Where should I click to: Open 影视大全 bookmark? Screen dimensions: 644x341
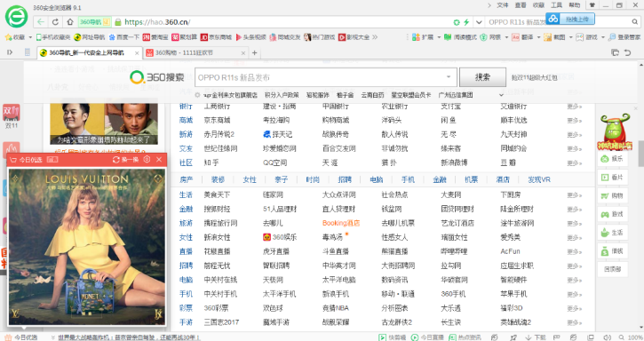(x=354, y=37)
